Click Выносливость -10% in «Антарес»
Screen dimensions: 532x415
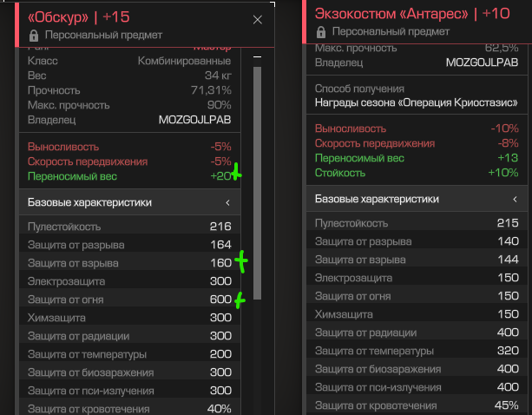coord(417,128)
